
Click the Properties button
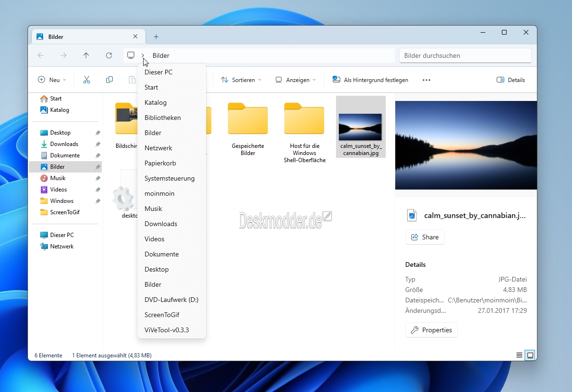pos(431,330)
